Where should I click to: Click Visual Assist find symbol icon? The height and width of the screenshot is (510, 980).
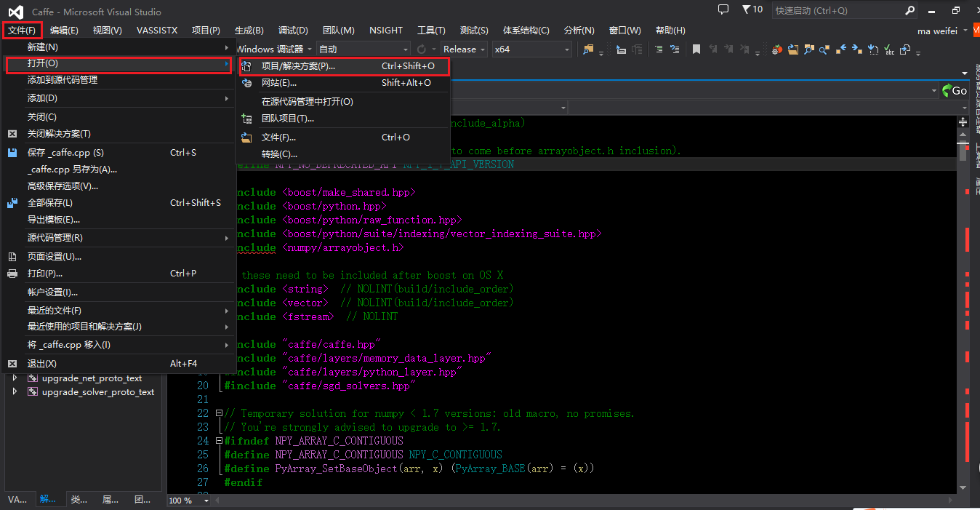tap(809, 49)
